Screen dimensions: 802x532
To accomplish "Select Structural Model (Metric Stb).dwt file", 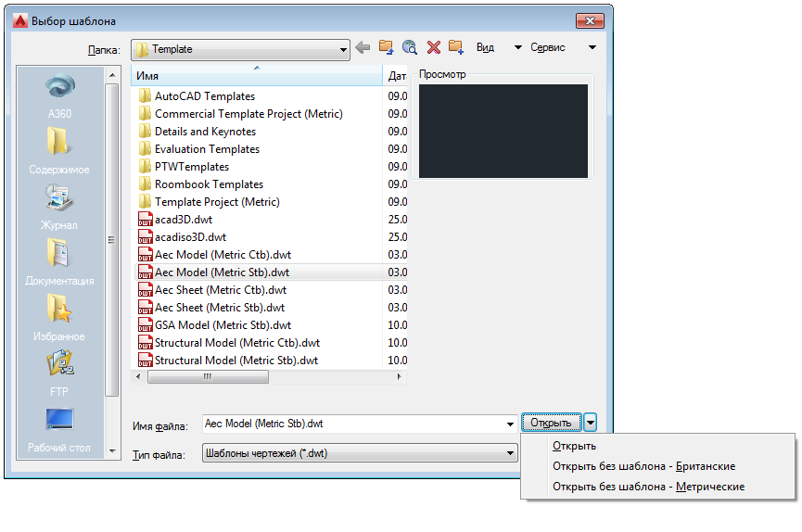I will pyautogui.click(x=228, y=361).
